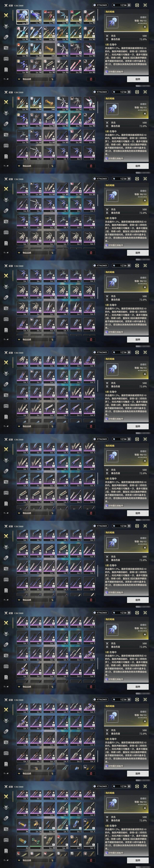The image size is (154, 868).
Task: Select the pill-shaped sidebar category tab
Action: pyautogui.click(x=6, y=37)
